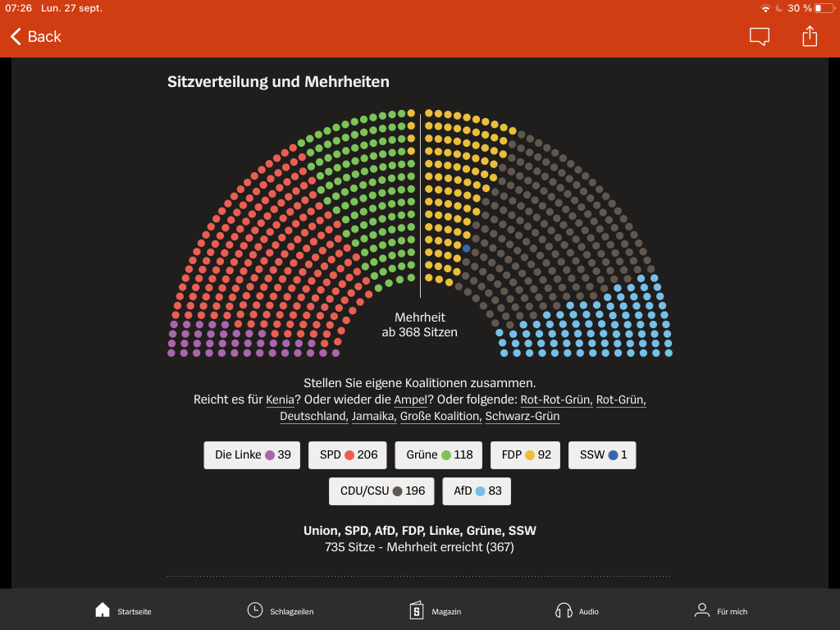The image size is (840, 630).
Task: Toggle the AfD party button
Action: 477,491
